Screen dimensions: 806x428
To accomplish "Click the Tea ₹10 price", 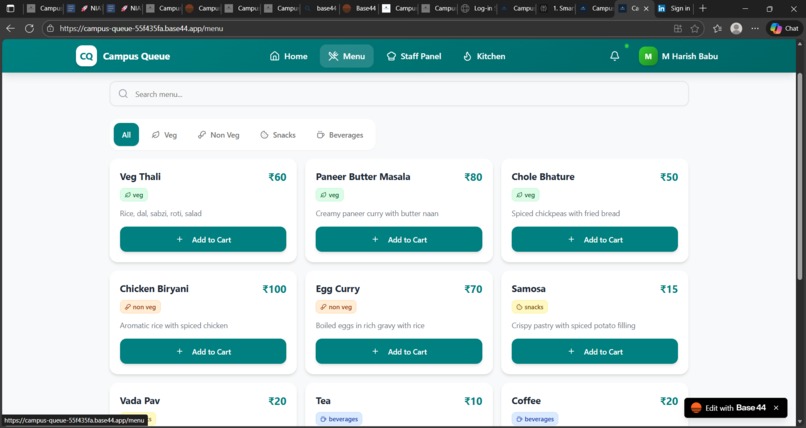I will pyautogui.click(x=473, y=401).
